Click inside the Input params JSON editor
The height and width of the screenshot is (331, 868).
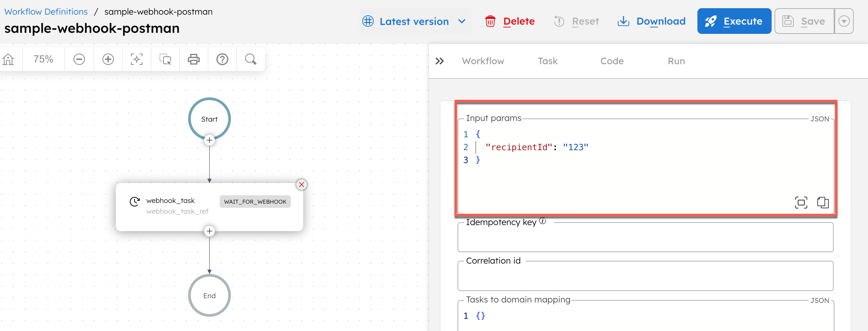645,166
